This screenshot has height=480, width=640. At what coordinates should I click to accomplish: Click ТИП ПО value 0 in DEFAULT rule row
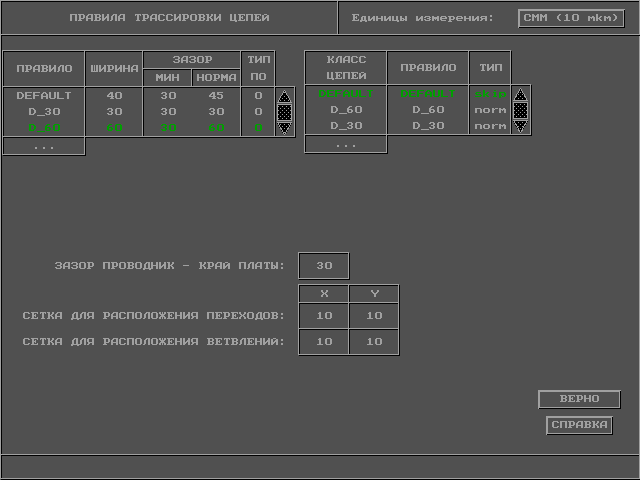[x=258, y=96]
